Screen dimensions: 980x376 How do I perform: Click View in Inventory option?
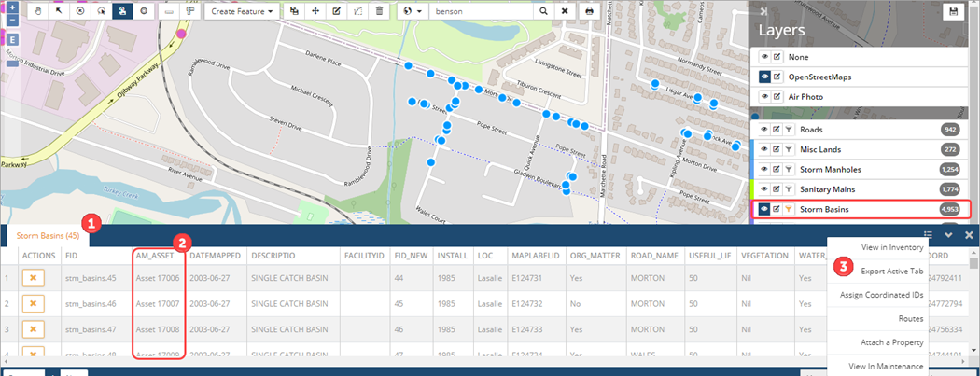click(x=891, y=247)
